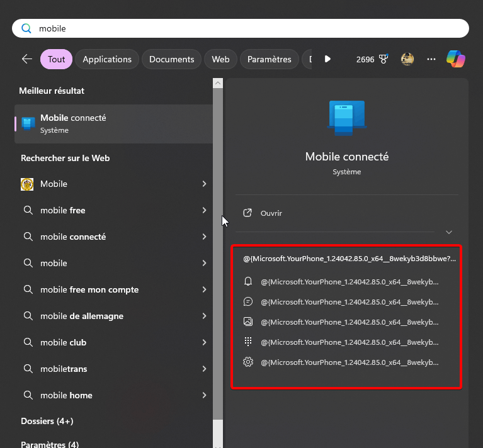Switch to Documents filter tab
This screenshot has height=448, width=483.
(171, 59)
